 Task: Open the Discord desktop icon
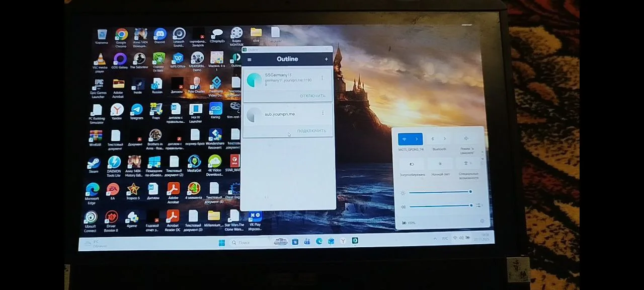pyautogui.click(x=159, y=34)
